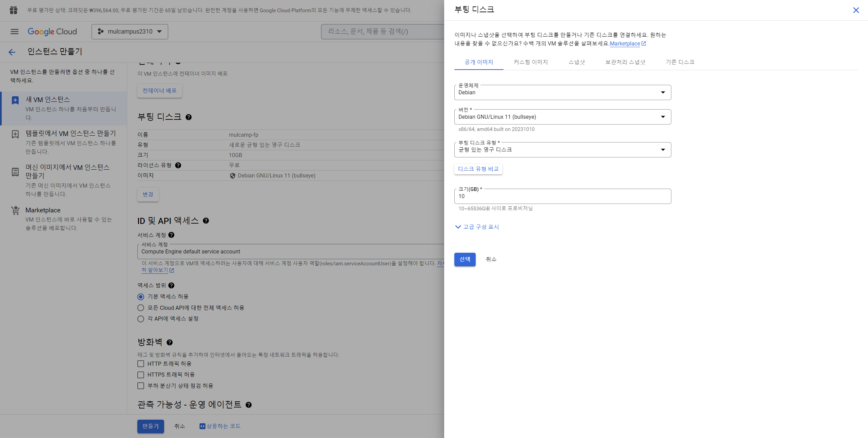Image resolution: width=868 pixels, height=438 pixels.
Task: Click the help icon beside 방화벽 heading
Action: click(x=170, y=342)
